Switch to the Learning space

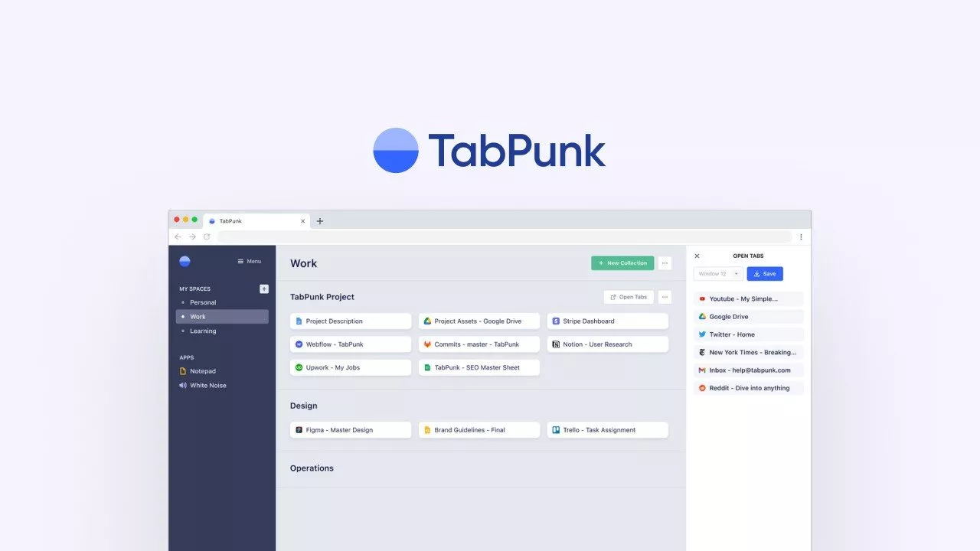tap(203, 331)
